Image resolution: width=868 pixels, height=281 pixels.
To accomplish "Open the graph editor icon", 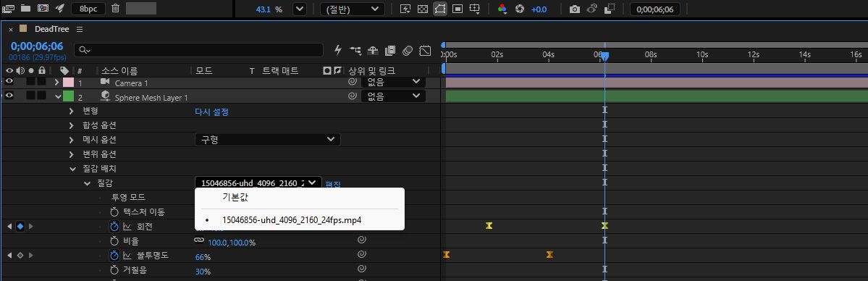I will tap(425, 51).
